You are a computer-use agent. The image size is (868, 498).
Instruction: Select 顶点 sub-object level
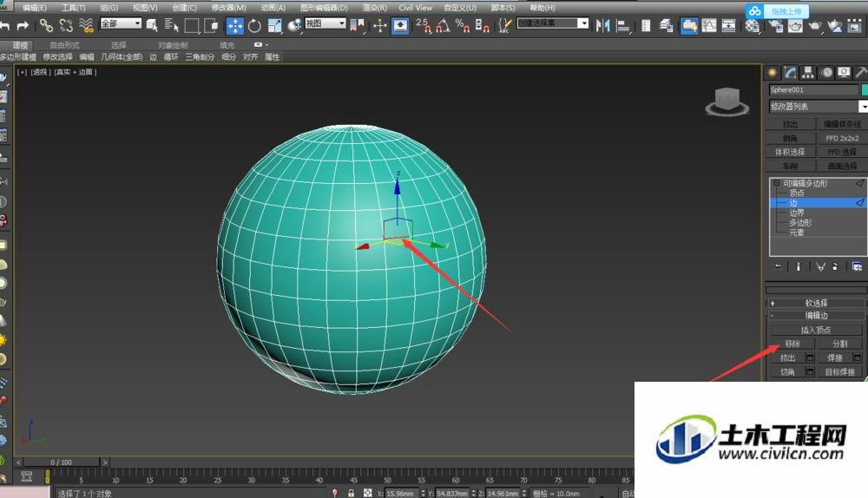coord(797,193)
